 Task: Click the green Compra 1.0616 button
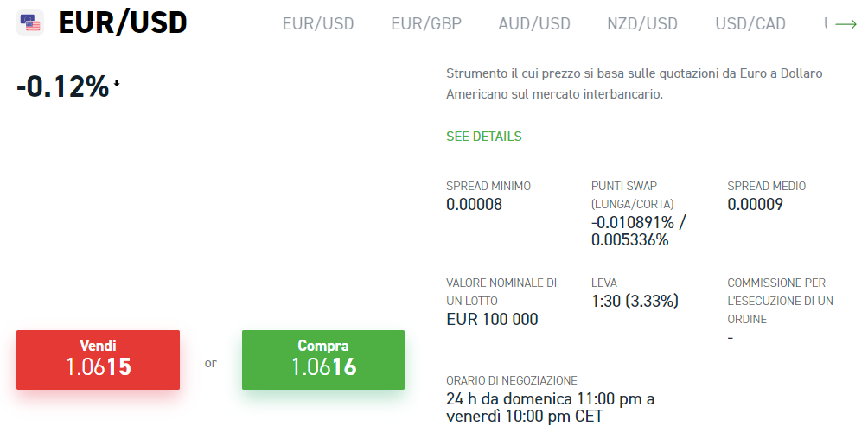point(323,359)
